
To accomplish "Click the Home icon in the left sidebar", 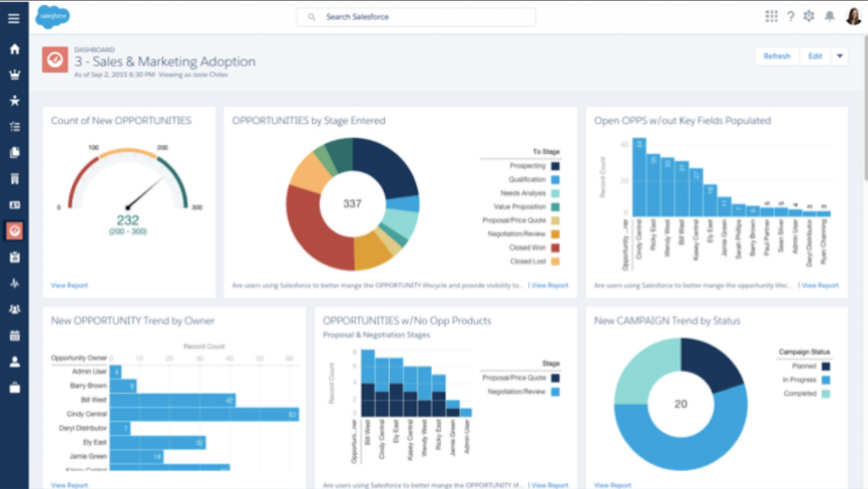I will click(13, 49).
